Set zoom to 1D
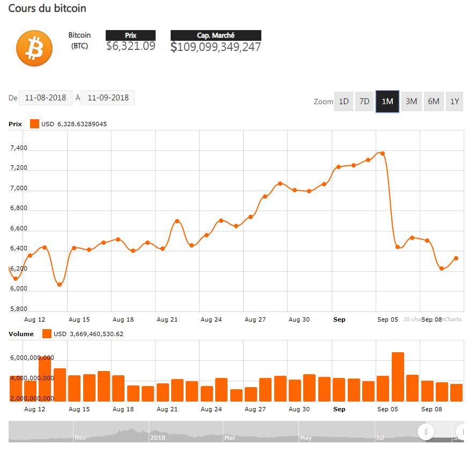Screen dimensions: 476x451 point(343,101)
